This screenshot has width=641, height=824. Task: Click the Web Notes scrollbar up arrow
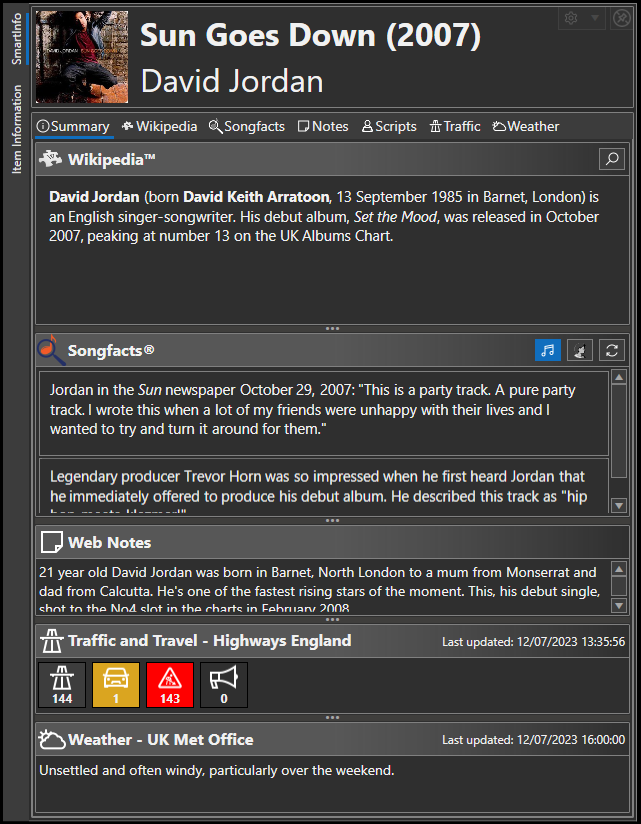click(x=619, y=569)
